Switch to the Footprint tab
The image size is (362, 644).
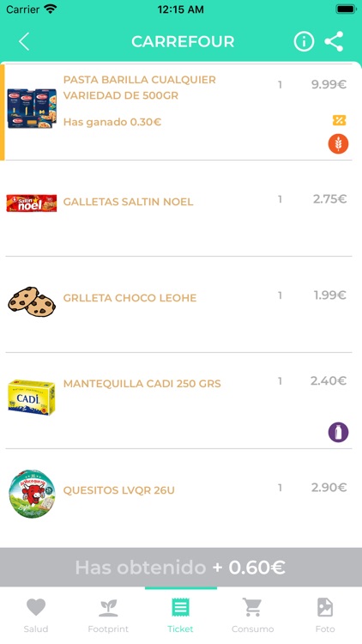(x=108, y=615)
